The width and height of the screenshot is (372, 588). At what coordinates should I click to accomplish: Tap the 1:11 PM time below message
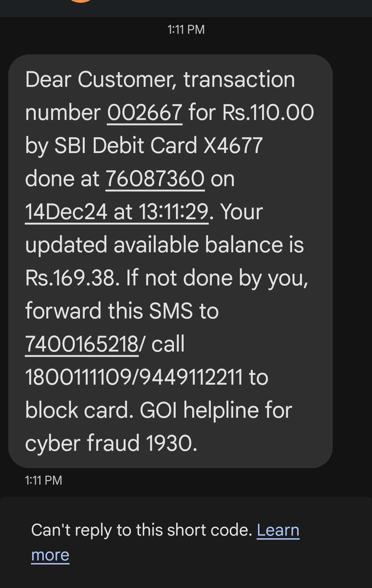point(43,480)
